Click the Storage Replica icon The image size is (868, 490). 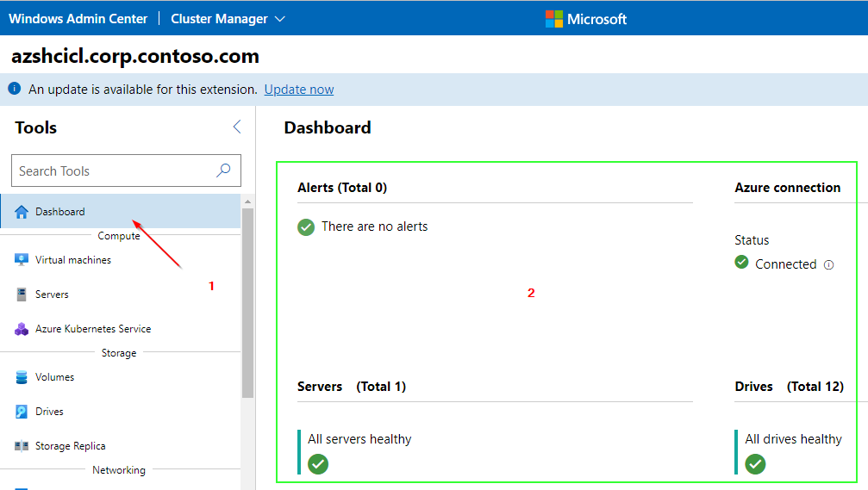(x=21, y=446)
